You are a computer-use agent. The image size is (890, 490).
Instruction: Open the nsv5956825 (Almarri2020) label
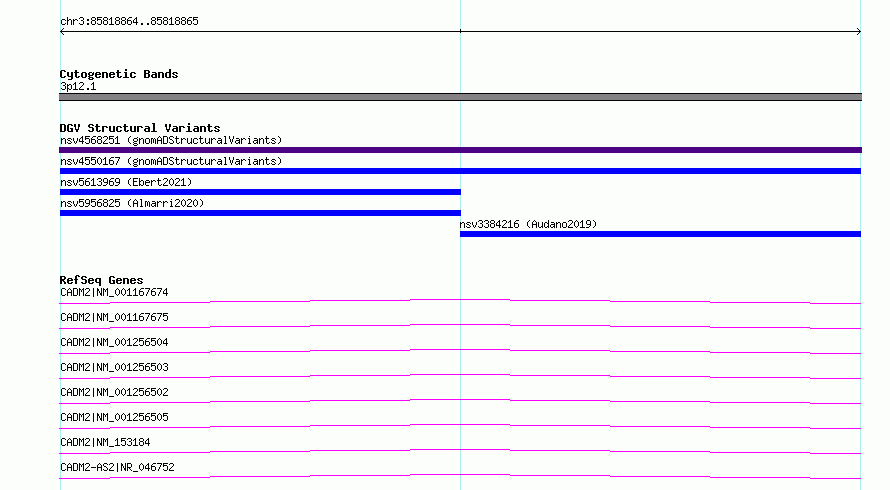(132, 203)
